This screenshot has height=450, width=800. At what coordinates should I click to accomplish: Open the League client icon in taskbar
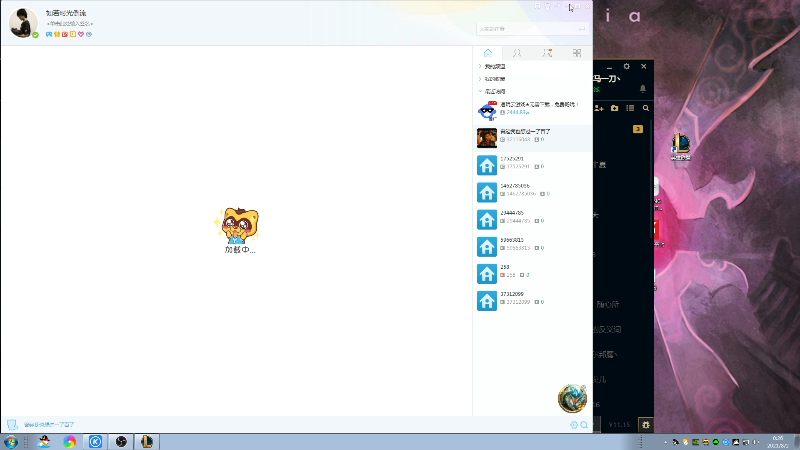147,441
